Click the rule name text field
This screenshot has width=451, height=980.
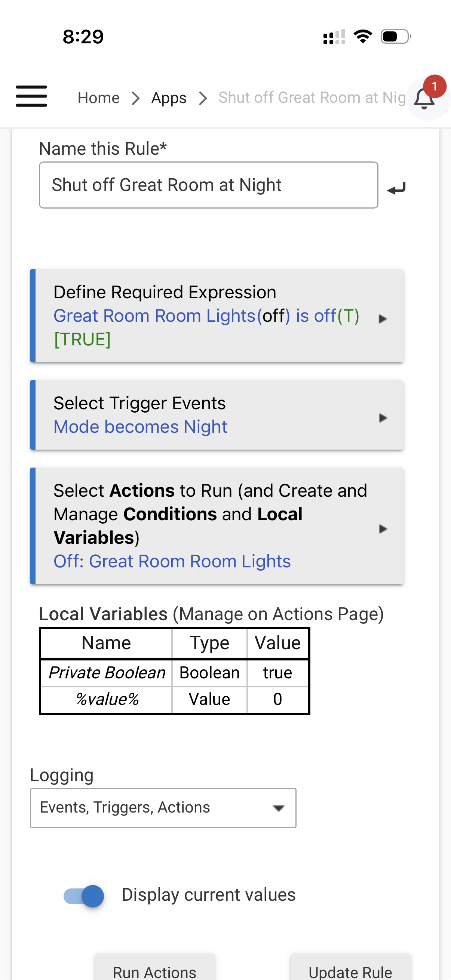[x=208, y=185]
